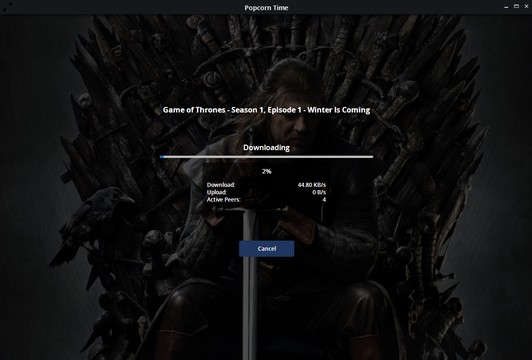The image size is (532, 360).
Task: Click the download progress bar
Action: [x=266, y=157]
